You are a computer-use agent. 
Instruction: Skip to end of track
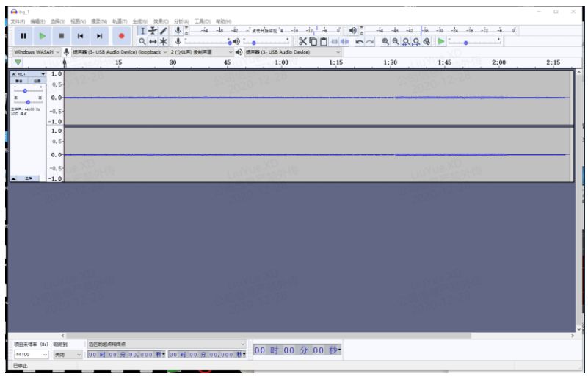pos(99,36)
